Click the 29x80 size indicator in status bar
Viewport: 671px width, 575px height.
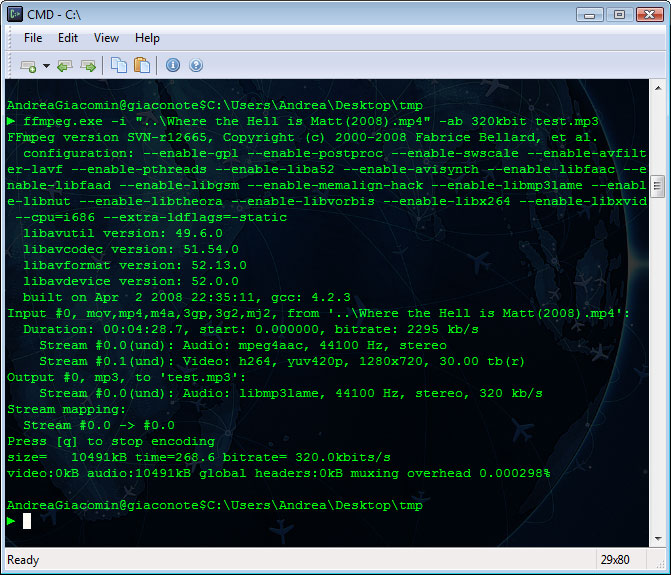[x=616, y=561]
